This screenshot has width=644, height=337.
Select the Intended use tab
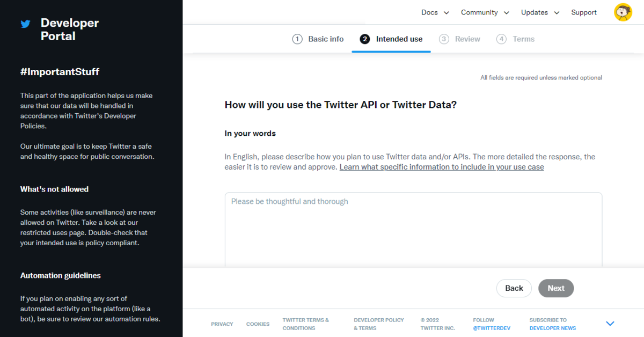point(399,39)
